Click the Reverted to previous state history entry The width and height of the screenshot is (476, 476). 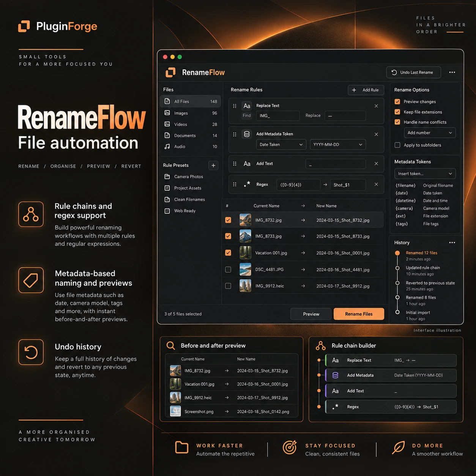click(430, 286)
